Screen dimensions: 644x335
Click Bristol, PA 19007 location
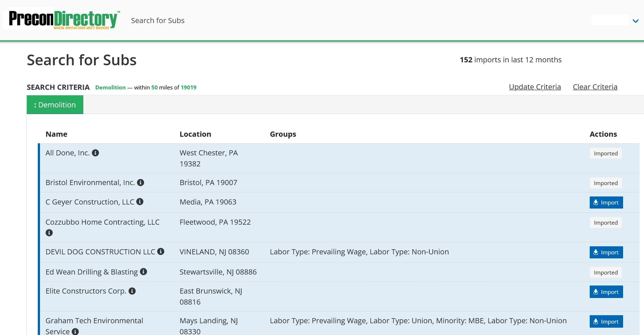point(208,183)
